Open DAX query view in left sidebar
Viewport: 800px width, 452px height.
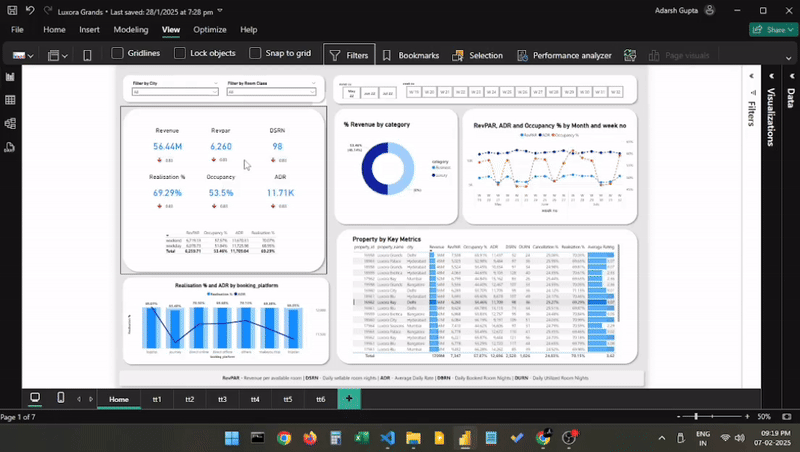coord(10,147)
